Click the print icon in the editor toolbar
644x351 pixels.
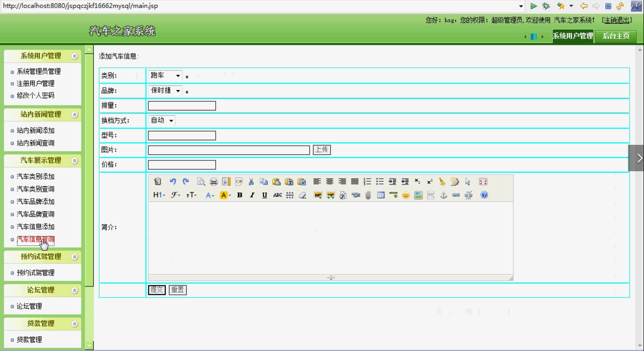(x=213, y=182)
